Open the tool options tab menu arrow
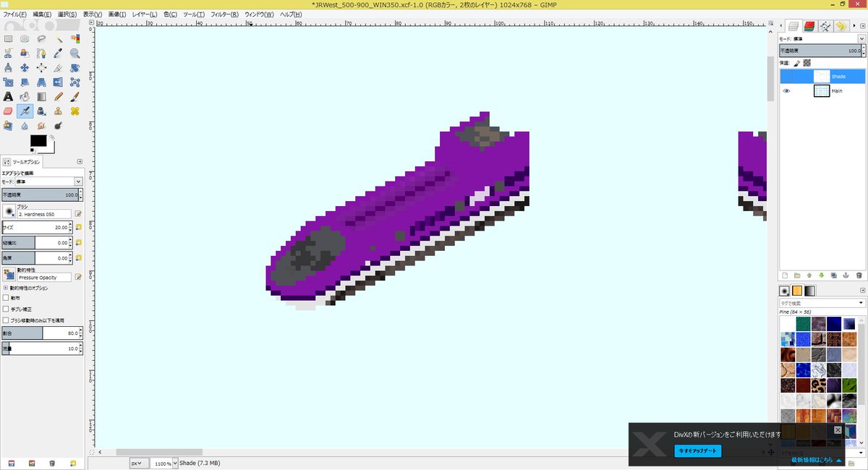 pos(80,161)
